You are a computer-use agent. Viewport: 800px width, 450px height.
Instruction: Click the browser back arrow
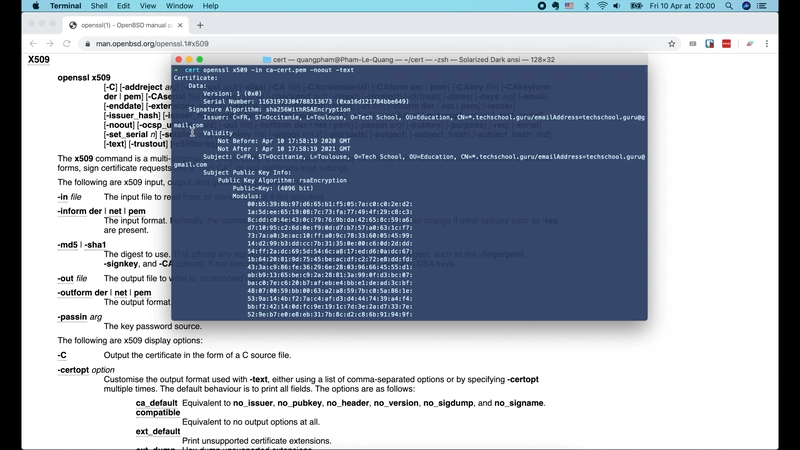pos(34,44)
